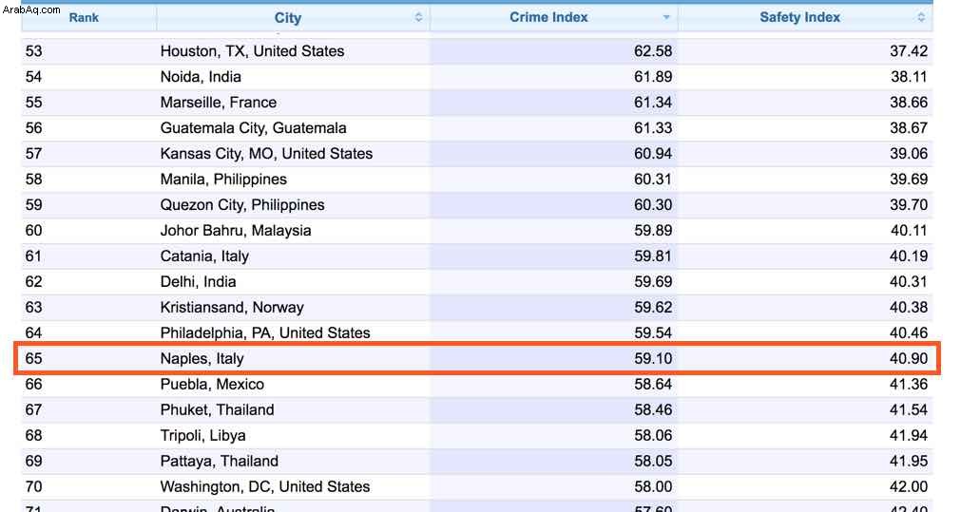The height and width of the screenshot is (512, 980).
Task: Select Catania, Italy city cell
Action: coord(204,256)
